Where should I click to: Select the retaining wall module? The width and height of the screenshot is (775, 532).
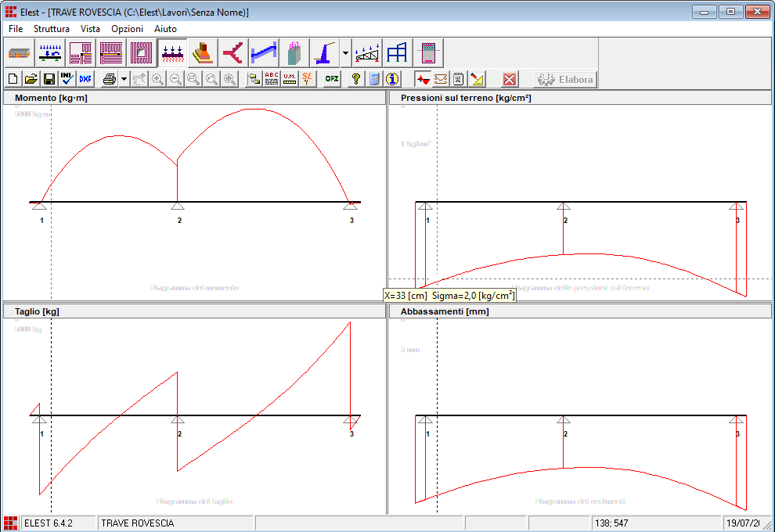tap(324, 52)
